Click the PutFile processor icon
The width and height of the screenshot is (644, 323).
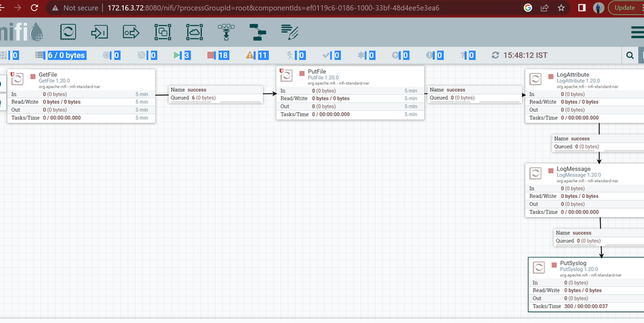coord(286,75)
